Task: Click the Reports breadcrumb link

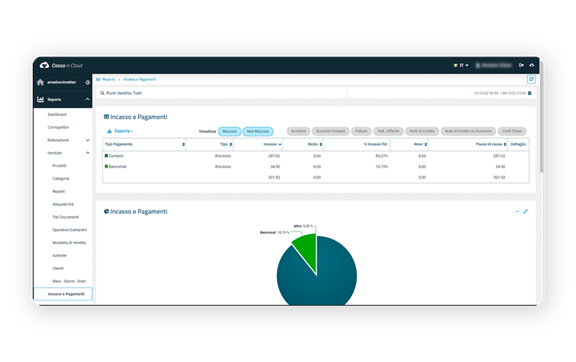Action: (x=109, y=79)
